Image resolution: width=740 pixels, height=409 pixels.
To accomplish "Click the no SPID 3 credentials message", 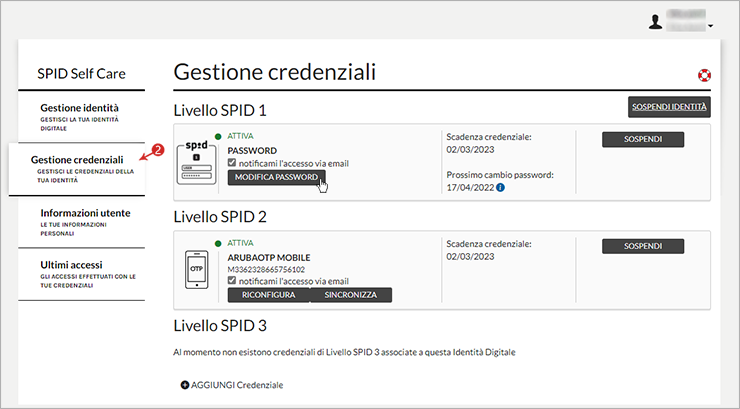I will coord(344,352).
